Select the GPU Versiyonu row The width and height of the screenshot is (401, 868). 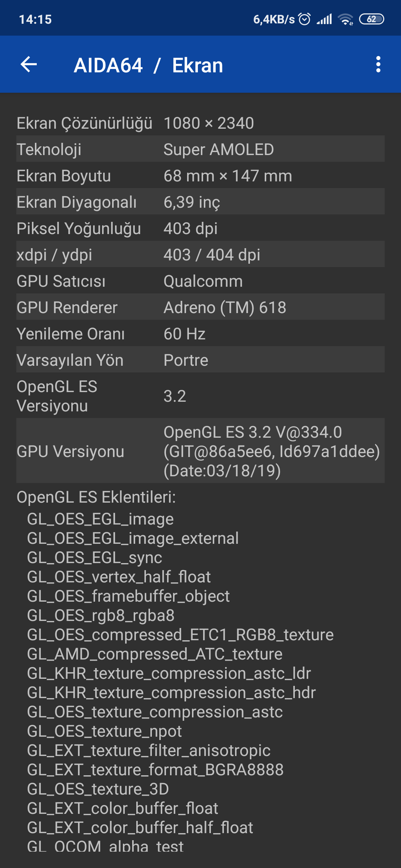point(200,451)
